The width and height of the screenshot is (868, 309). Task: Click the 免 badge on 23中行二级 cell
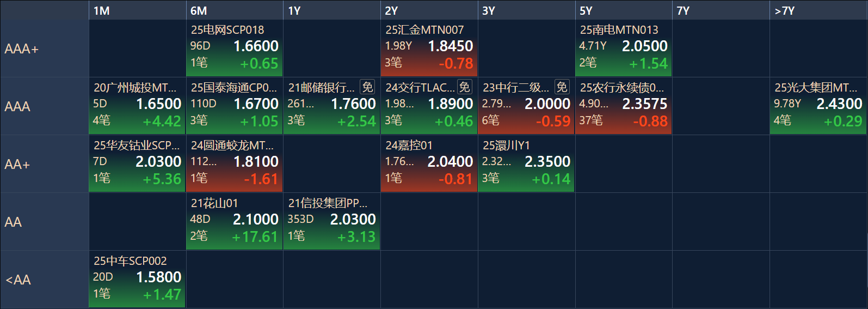562,87
